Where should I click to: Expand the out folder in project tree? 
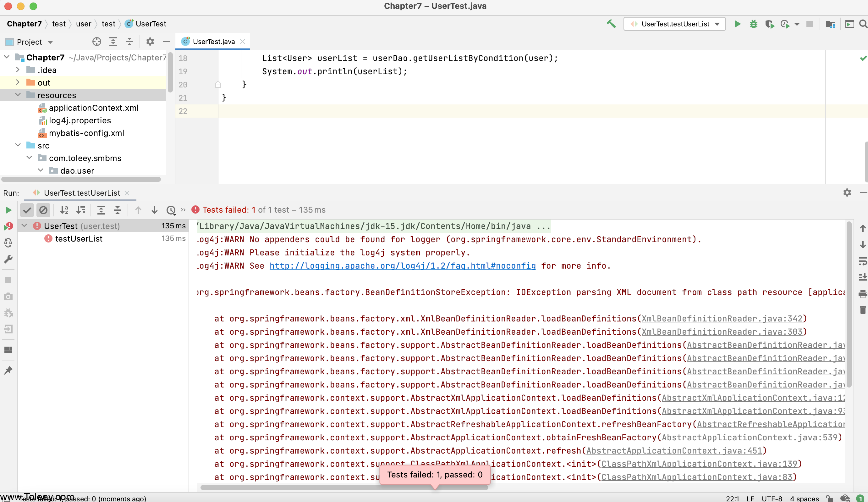[x=18, y=82]
